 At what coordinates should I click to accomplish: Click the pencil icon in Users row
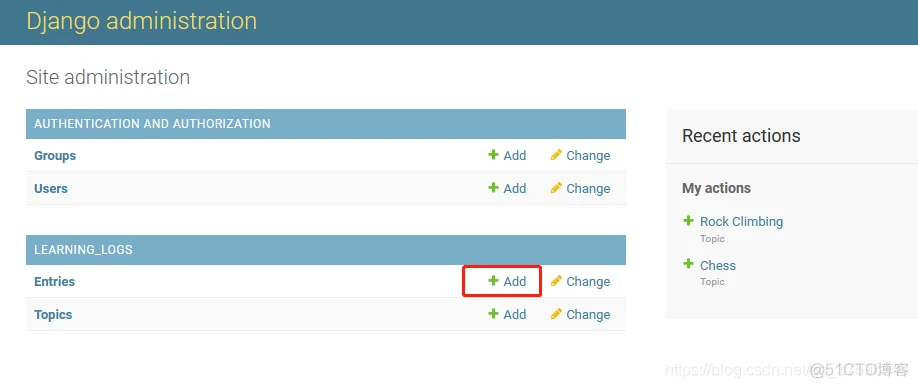pos(556,187)
